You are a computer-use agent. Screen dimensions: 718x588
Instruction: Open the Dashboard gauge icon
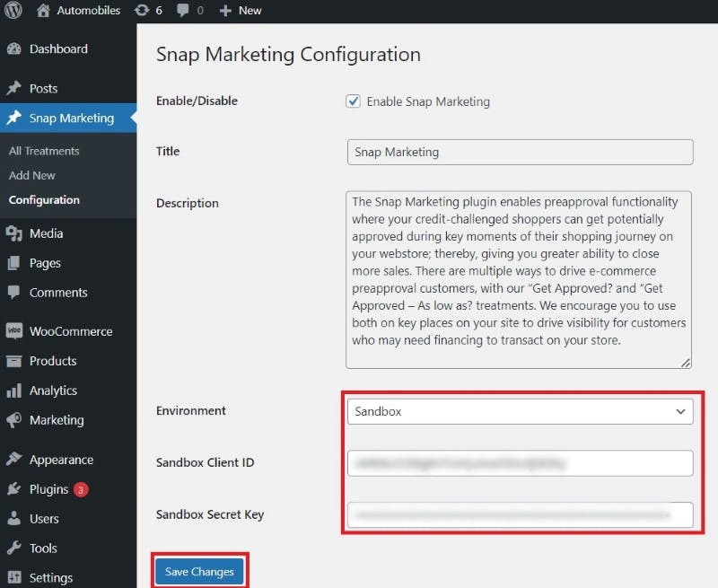point(13,49)
